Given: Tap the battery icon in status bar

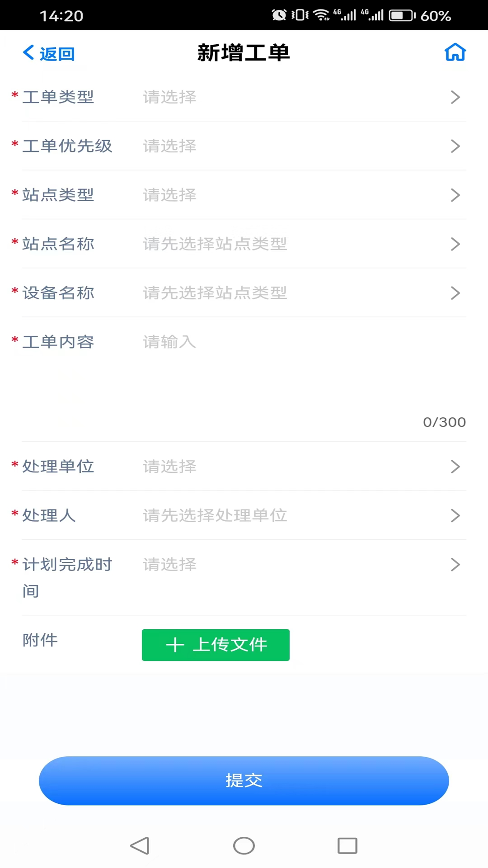Looking at the screenshot, I should [x=402, y=16].
